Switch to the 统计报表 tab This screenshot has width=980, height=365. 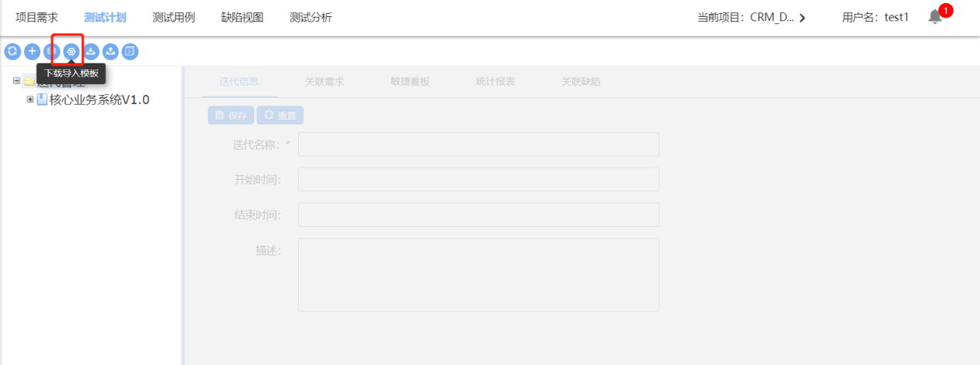[x=495, y=81]
